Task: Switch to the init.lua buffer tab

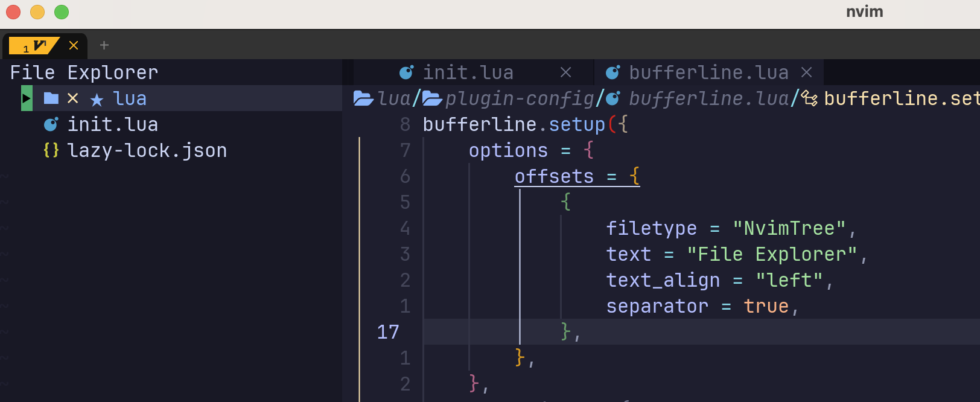Action: [468, 72]
